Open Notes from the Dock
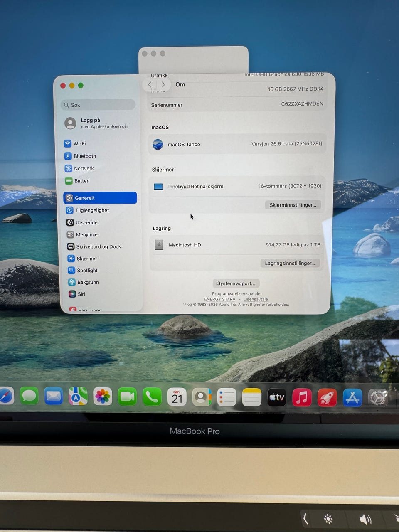 [x=251, y=398]
